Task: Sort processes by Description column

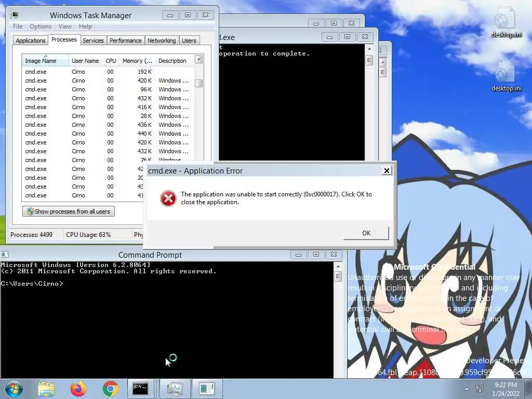Action: point(175,60)
